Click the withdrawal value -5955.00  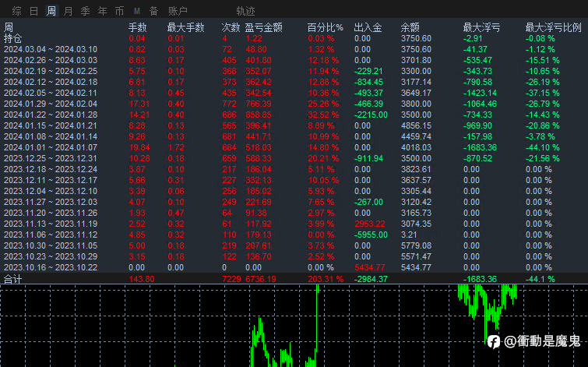[371, 235]
